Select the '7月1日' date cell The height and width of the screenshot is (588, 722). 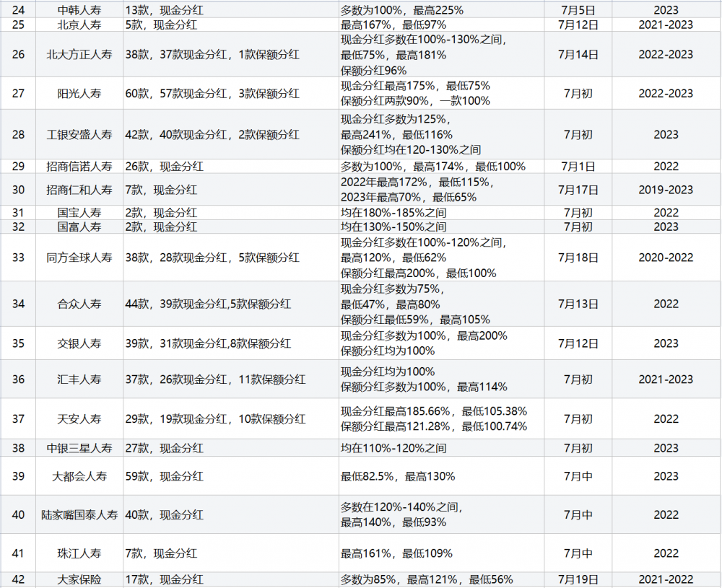point(578,166)
